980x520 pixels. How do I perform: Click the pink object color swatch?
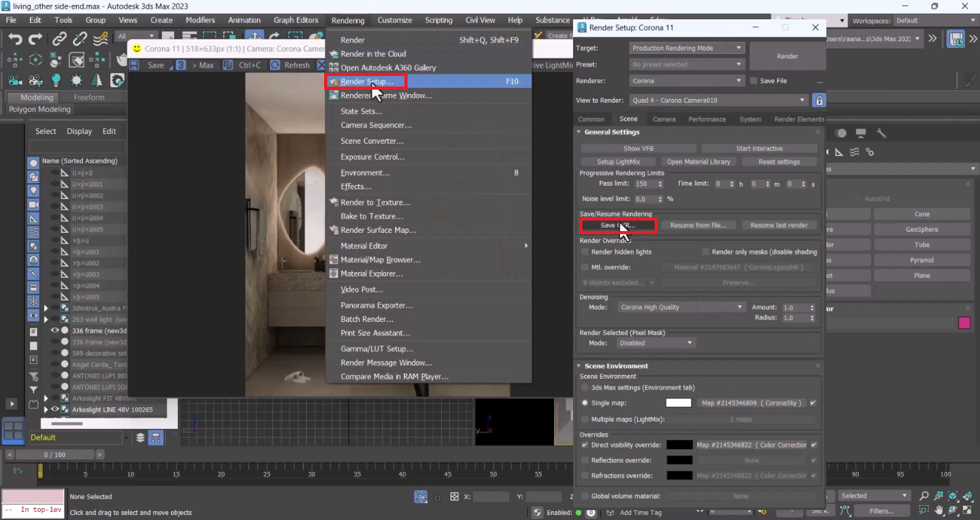point(964,323)
